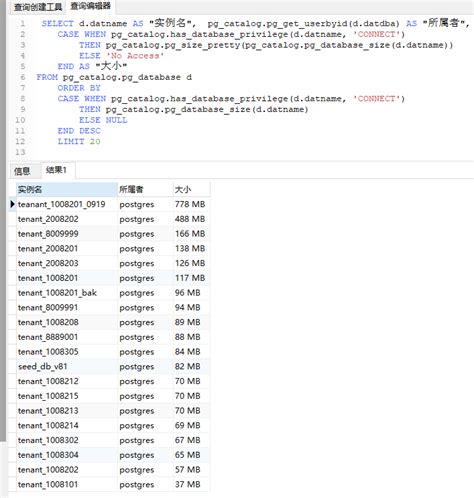The image size is (474, 498).
Task: Select the row indicator arrow for teanant_1008201_0919
Action: pos(12,204)
